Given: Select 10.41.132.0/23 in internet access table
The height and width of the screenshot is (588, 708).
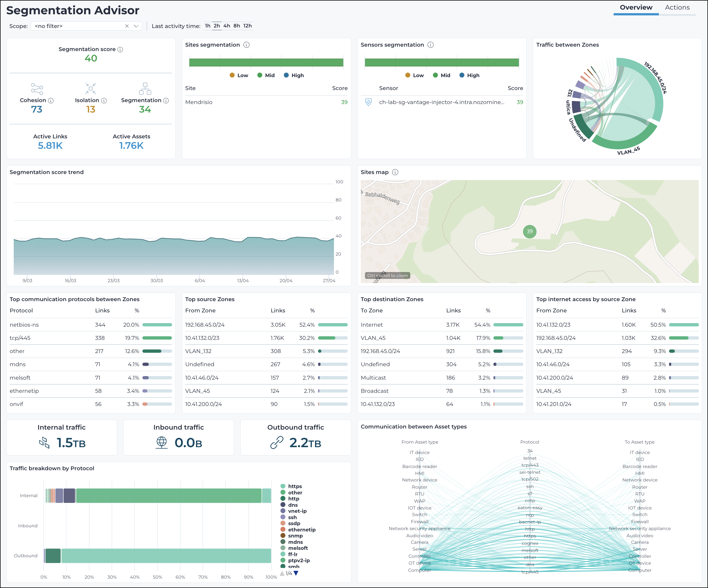Looking at the screenshot, I should coord(617,325).
